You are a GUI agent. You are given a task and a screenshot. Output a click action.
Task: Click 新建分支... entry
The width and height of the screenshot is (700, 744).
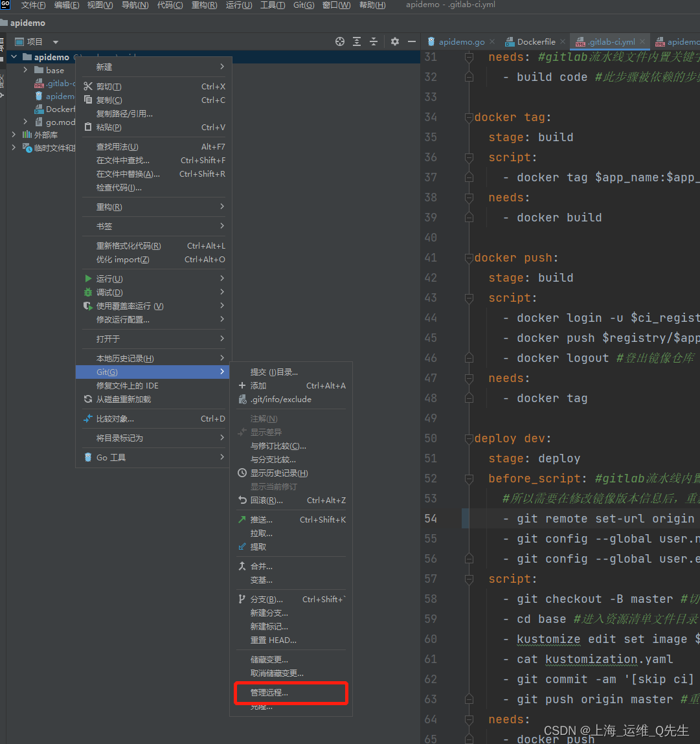[291, 613]
